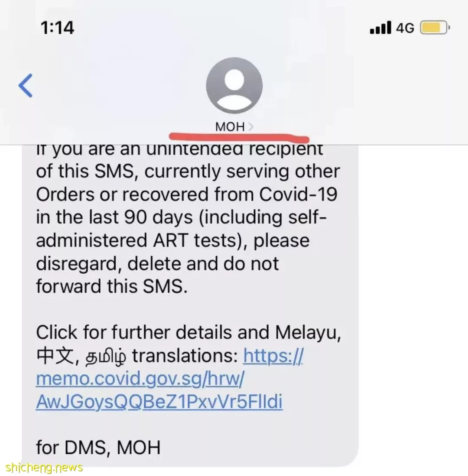
Task: Tap the 'for DMS, MOH' signature
Action: point(98,447)
